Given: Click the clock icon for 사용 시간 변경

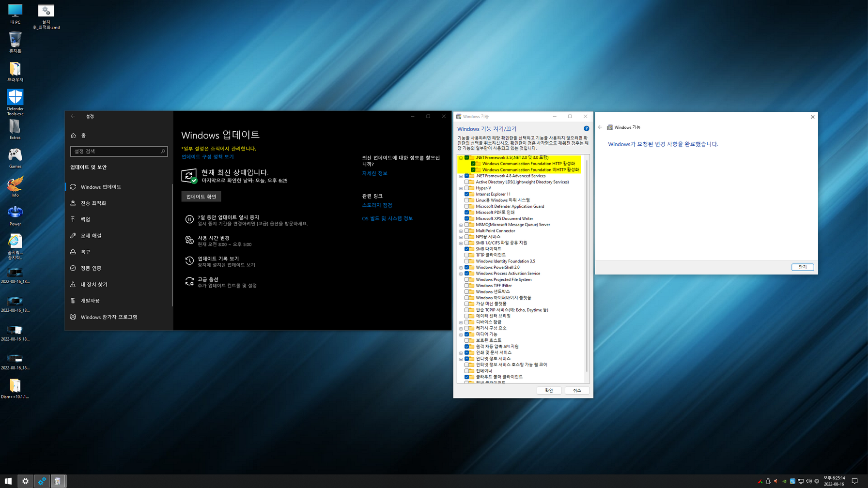Looking at the screenshot, I should click(189, 241).
